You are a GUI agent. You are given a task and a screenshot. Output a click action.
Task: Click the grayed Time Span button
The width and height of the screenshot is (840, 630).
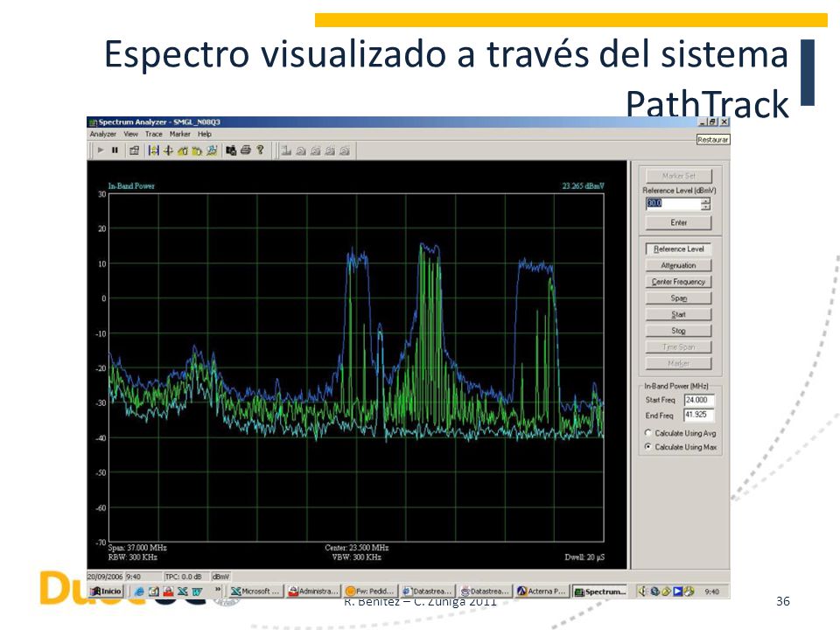[x=679, y=347]
